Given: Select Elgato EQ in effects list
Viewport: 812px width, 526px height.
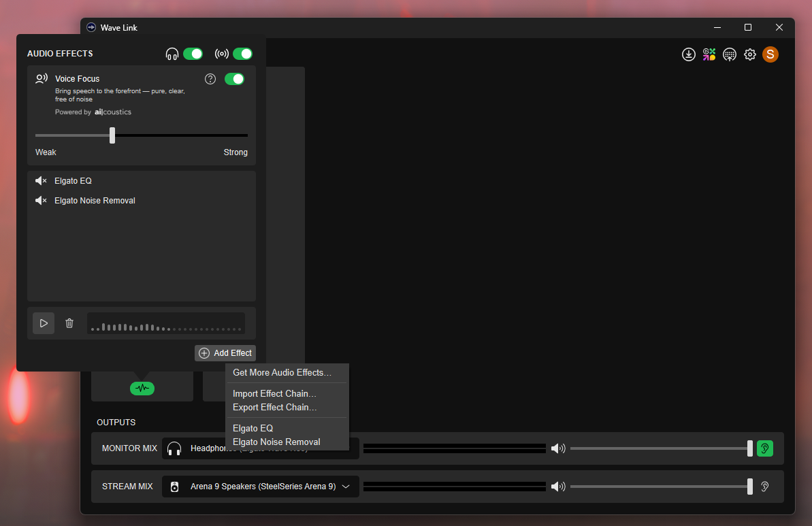Looking at the screenshot, I should (x=73, y=181).
